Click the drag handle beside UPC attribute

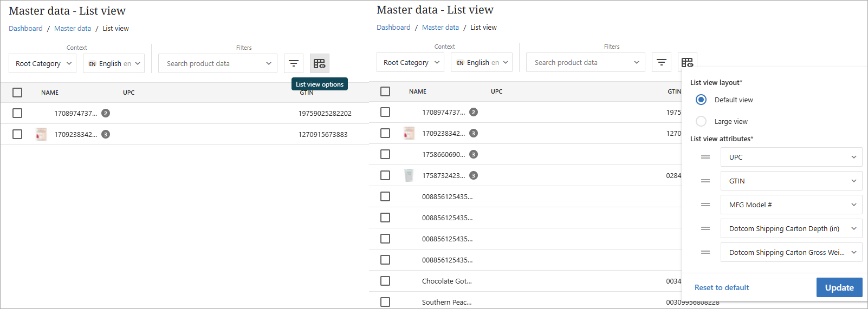705,157
